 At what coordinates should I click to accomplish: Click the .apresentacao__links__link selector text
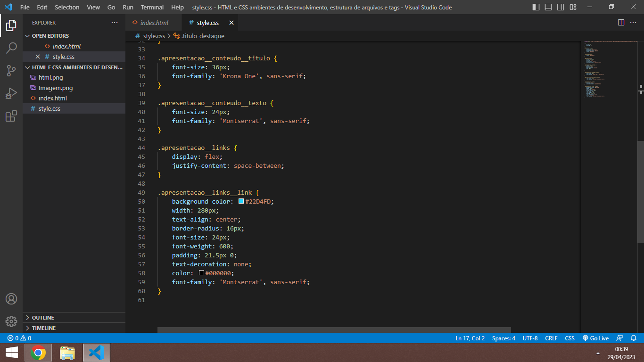tap(205, 192)
